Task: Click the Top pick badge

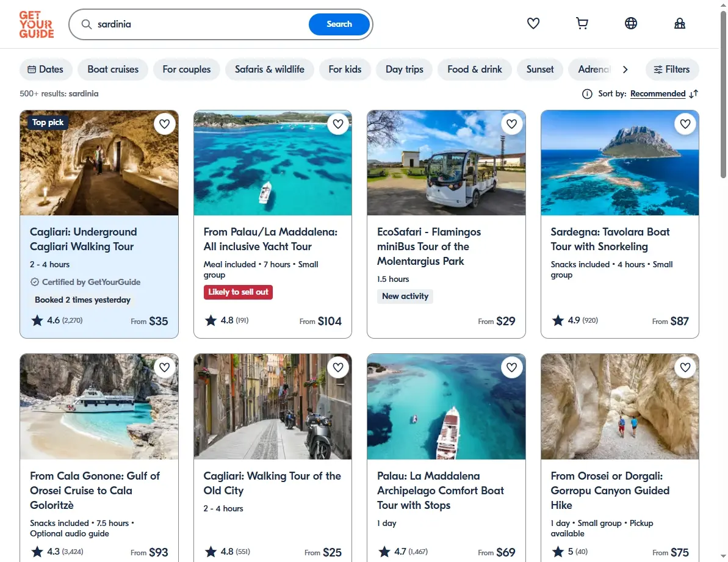Action: [48, 123]
